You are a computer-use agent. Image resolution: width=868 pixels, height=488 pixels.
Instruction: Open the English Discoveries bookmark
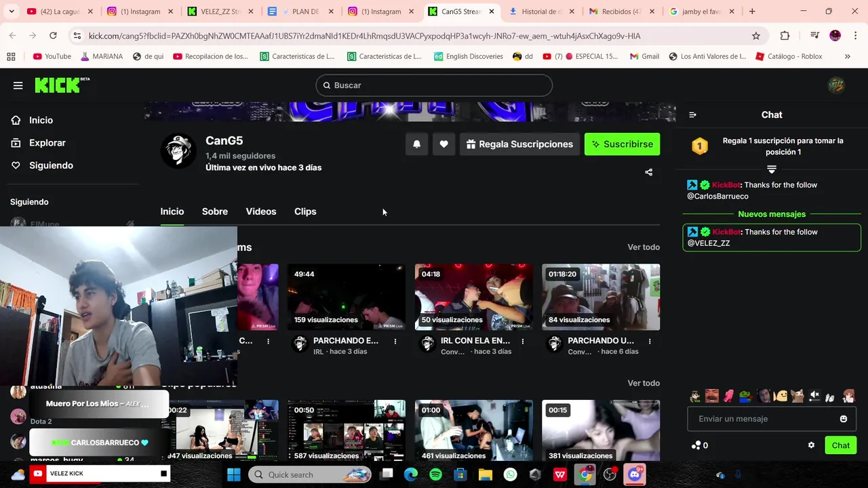point(468,56)
